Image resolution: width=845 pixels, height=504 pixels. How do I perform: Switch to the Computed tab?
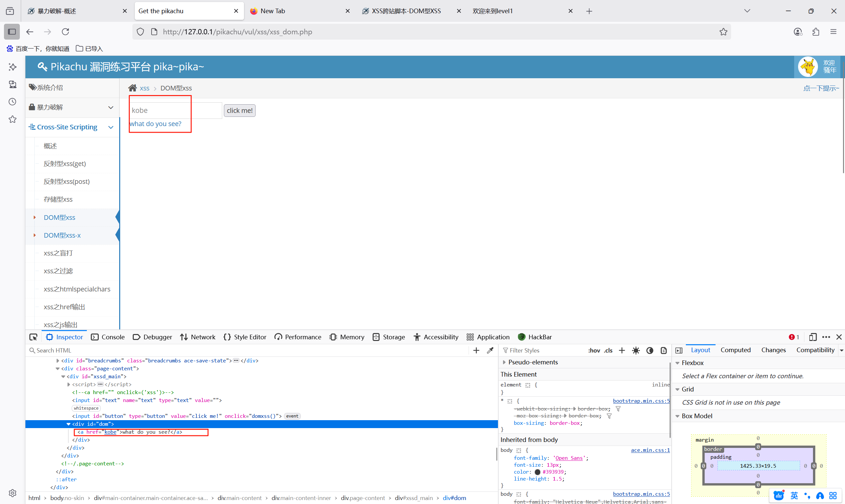click(x=736, y=350)
